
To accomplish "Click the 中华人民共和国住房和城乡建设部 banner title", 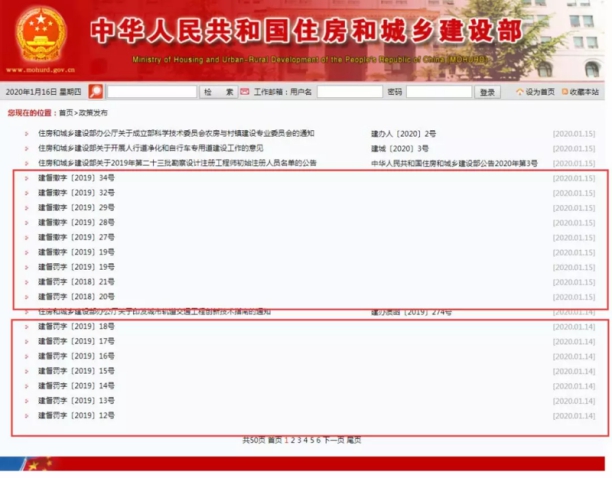I will click(x=306, y=30).
